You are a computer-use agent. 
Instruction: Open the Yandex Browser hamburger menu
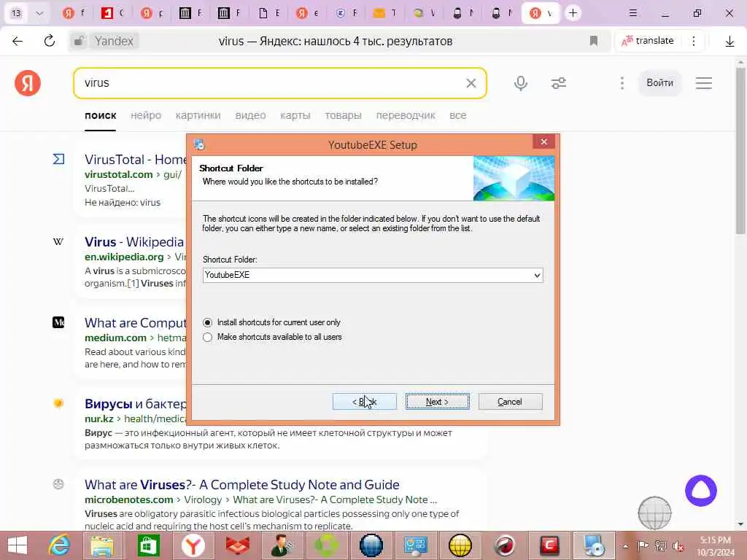[x=632, y=13]
